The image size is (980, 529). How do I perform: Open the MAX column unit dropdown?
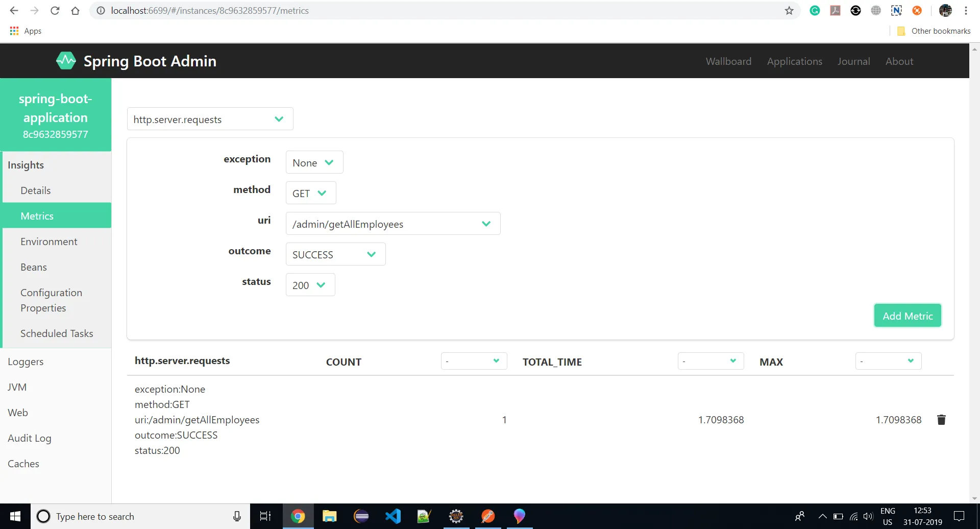click(x=888, y=361)
